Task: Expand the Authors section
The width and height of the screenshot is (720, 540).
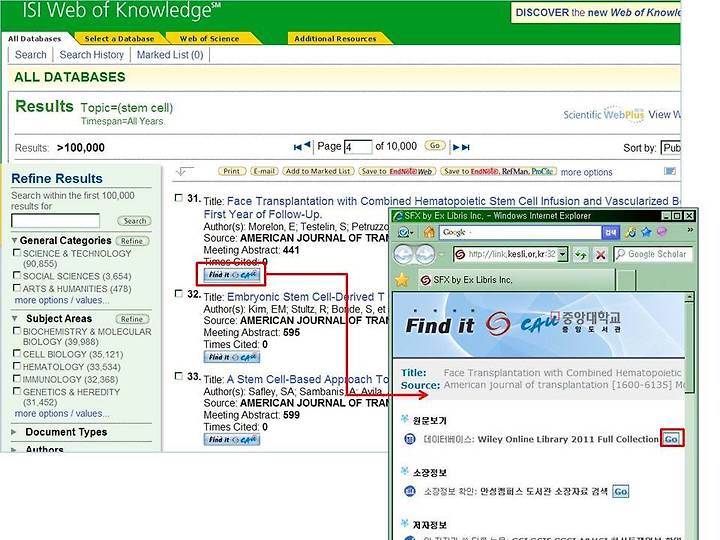Action: point(14,449)
